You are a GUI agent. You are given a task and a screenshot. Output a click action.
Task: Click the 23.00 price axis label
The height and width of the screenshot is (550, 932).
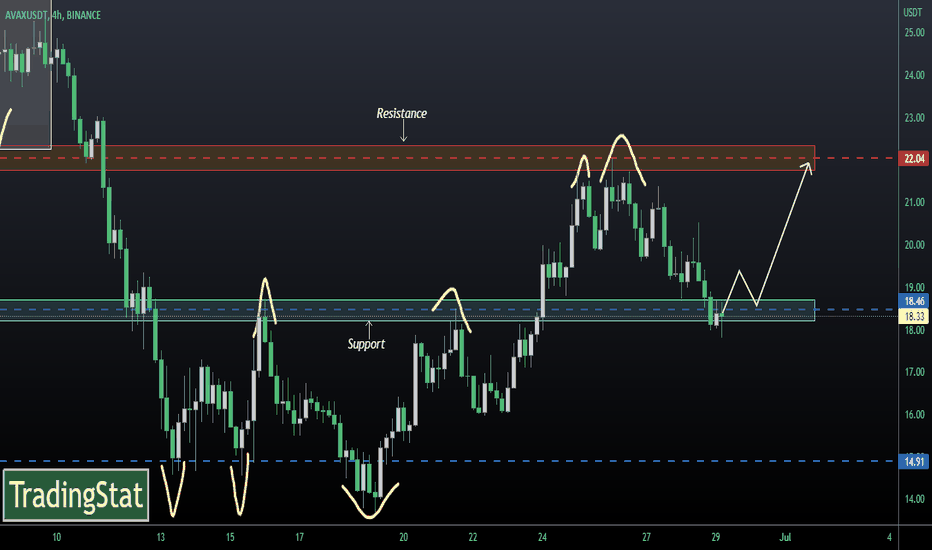[914, 118]
